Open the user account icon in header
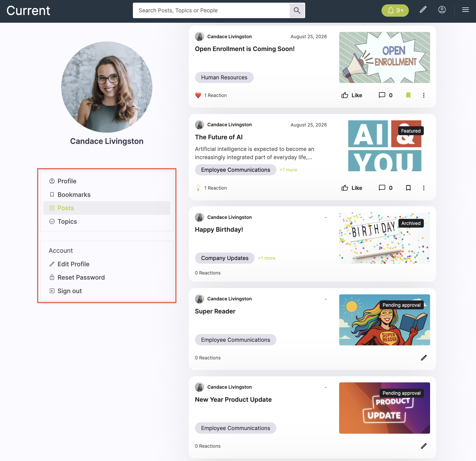This screenshot has width=476, height=461. point(442,10)
